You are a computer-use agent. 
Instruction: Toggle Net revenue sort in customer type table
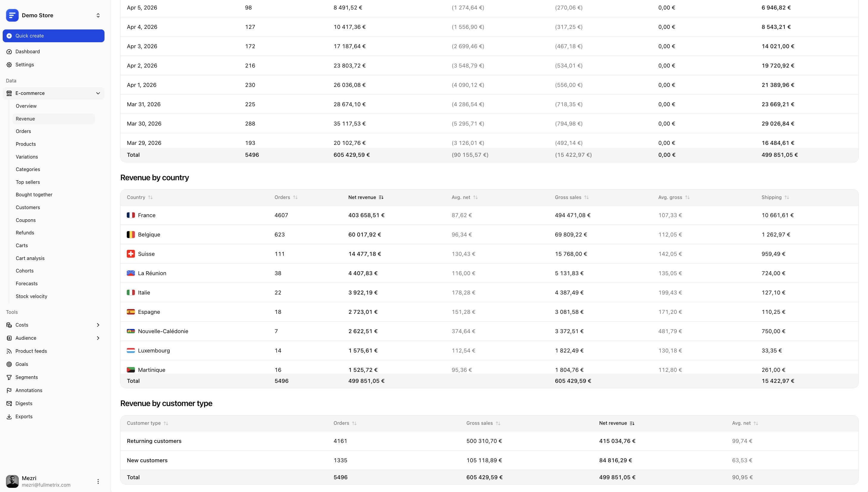coord(616,423)
